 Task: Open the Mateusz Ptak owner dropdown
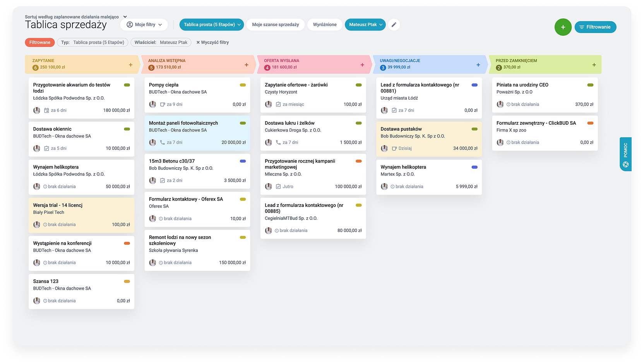click(365, 24)
